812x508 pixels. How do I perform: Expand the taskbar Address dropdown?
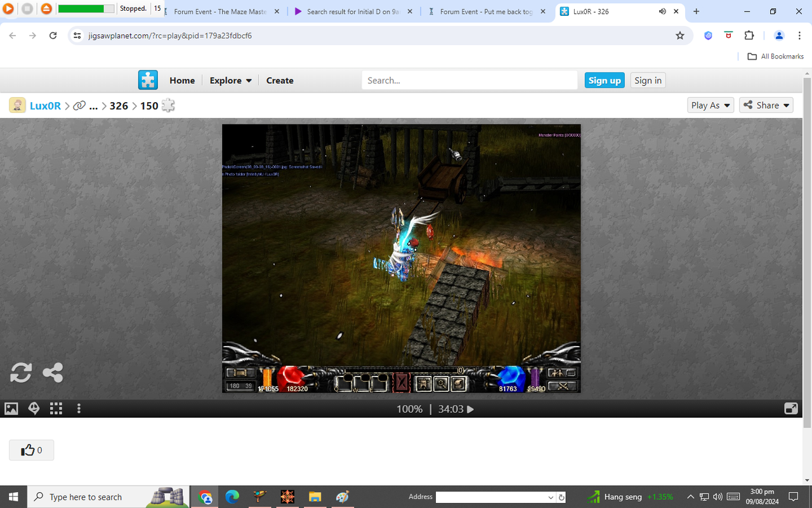pos(550,497)
